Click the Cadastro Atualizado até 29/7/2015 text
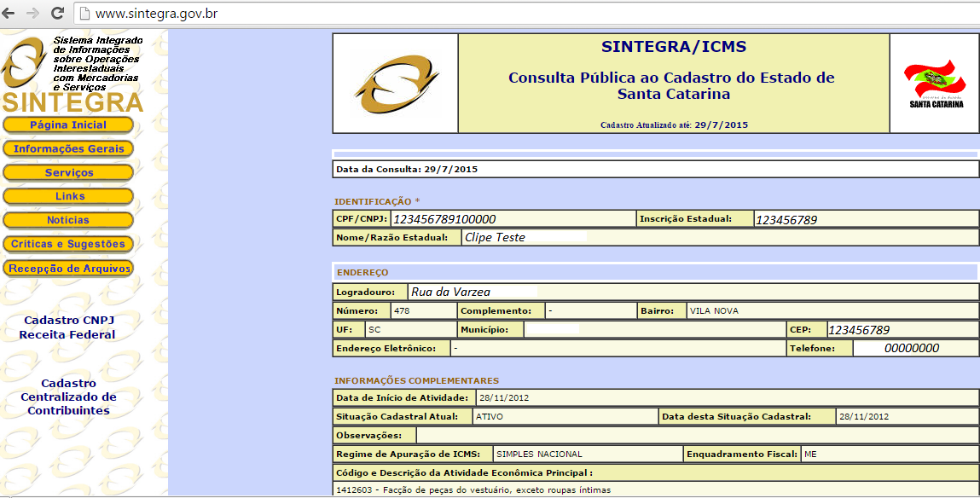The width and height of the screenshot is (980, 498). (x=674, y=125)
